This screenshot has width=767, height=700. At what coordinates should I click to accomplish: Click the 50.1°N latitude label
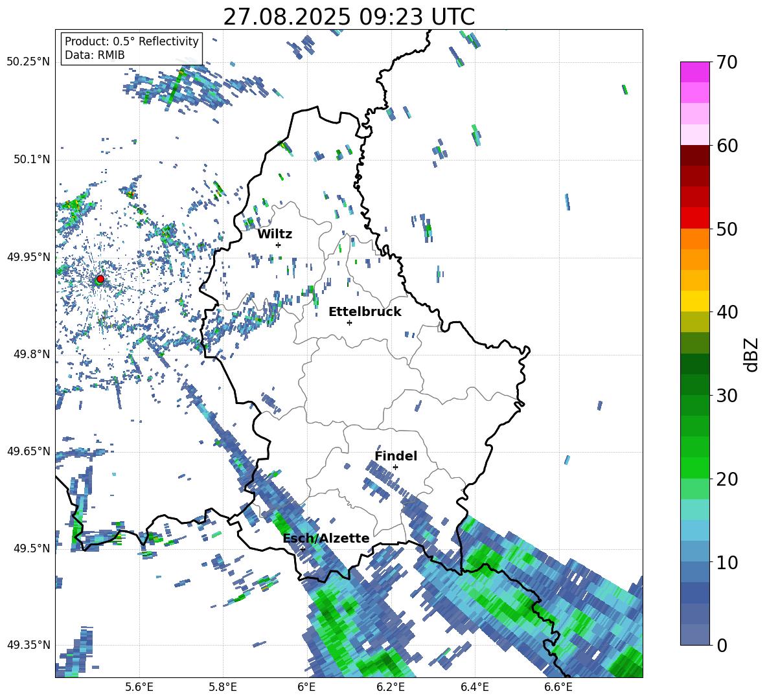pos(31,160)
